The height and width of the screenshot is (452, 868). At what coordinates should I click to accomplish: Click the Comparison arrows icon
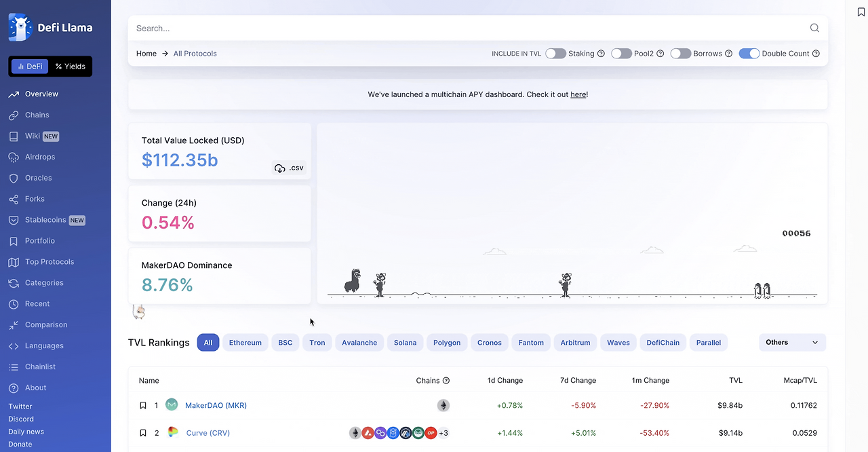(13, 325)
